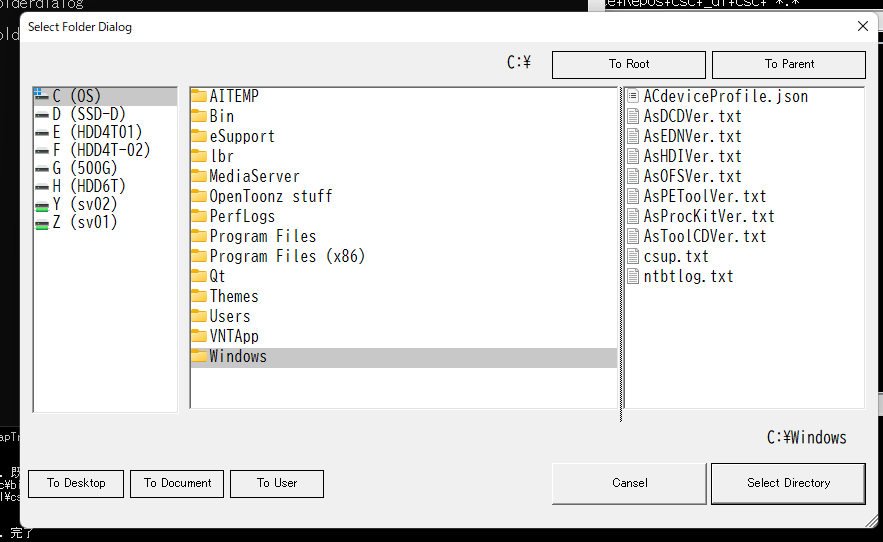Grab the splitter between folder and file lists
The width and height of the screenshot is (883, 542).
621,254
